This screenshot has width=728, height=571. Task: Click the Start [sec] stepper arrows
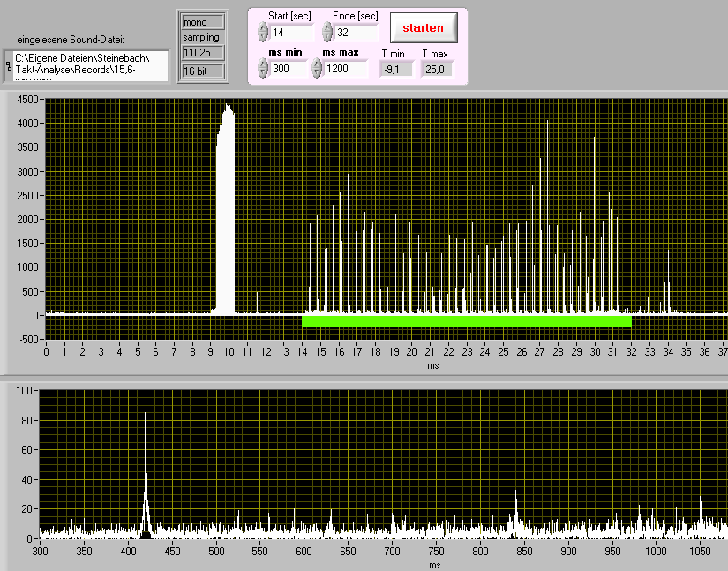coord(262,33)
